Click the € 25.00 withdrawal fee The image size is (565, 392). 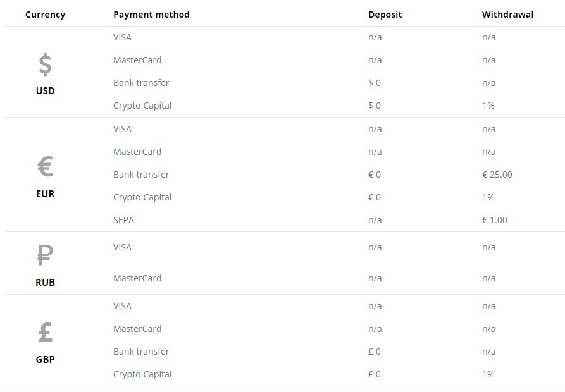coord(497,175)
